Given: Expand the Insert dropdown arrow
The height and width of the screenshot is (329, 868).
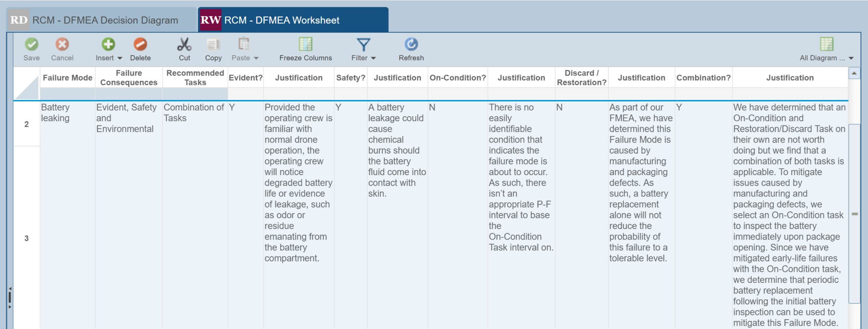Looking at the screenshot, I should 120,58.
